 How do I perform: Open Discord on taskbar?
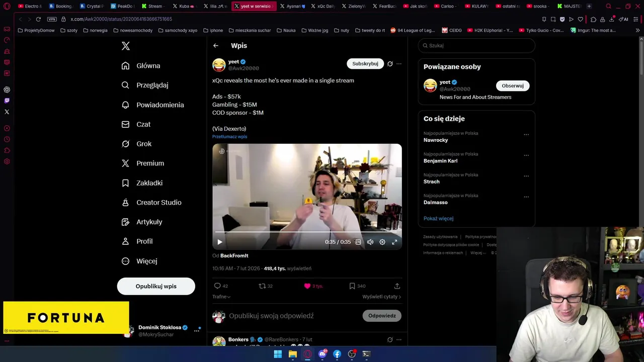[323, 354]
